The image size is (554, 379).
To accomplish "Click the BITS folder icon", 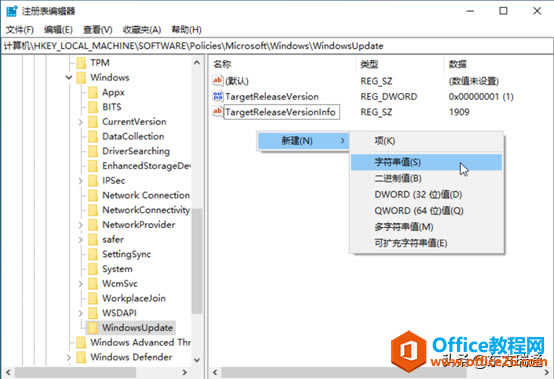I will tap(93, 107).
